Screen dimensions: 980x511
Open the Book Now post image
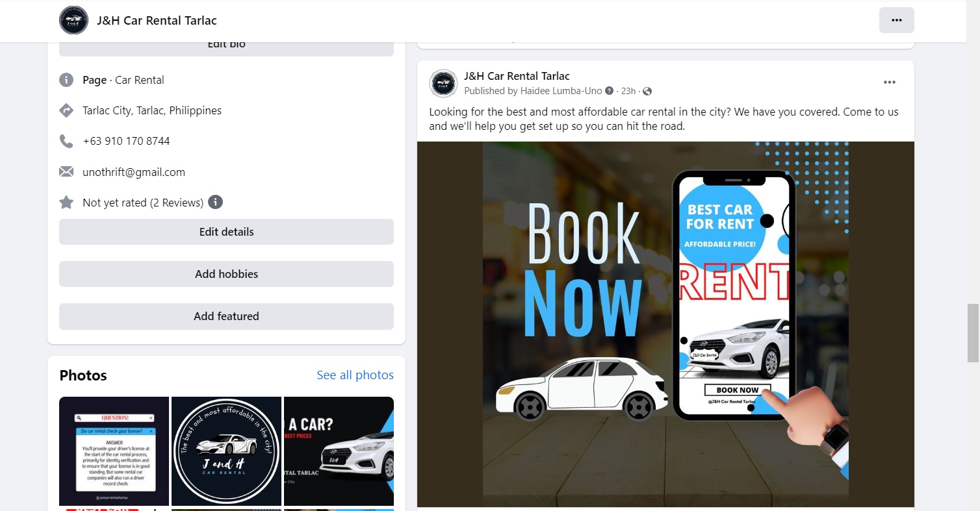665,324
